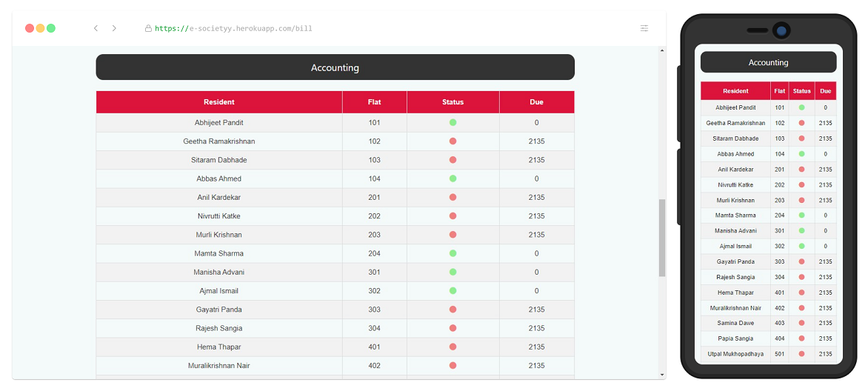Click the Due column header in desktop table
The width and height of the screenshot is (868, 391).
tap(536, 102)
